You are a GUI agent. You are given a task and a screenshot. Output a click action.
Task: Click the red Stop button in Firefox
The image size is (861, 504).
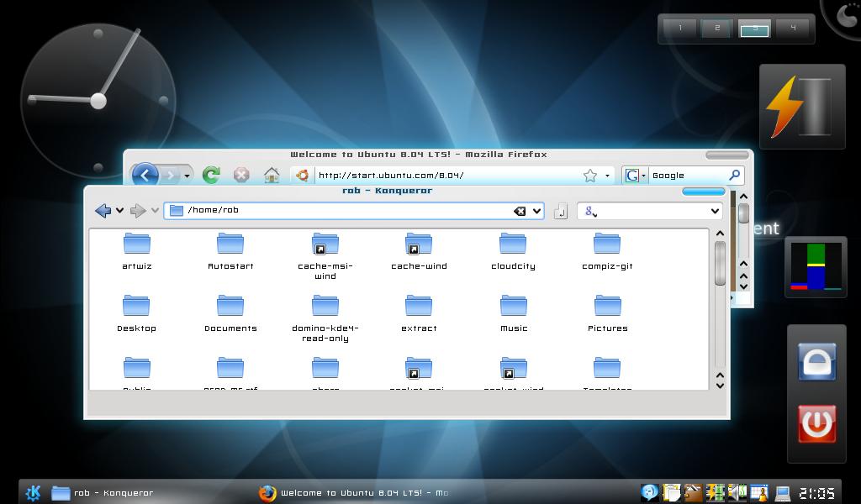click(241, 176)
